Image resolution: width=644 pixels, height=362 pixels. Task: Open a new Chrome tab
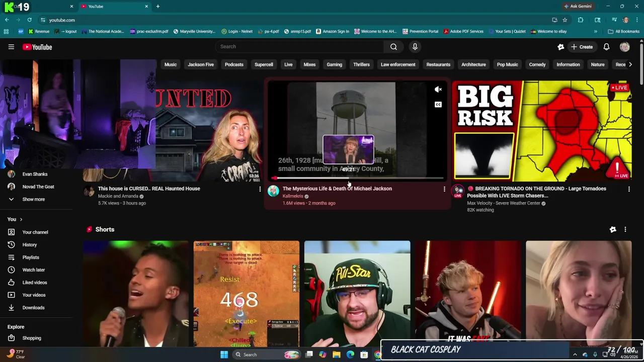(158, 7)
